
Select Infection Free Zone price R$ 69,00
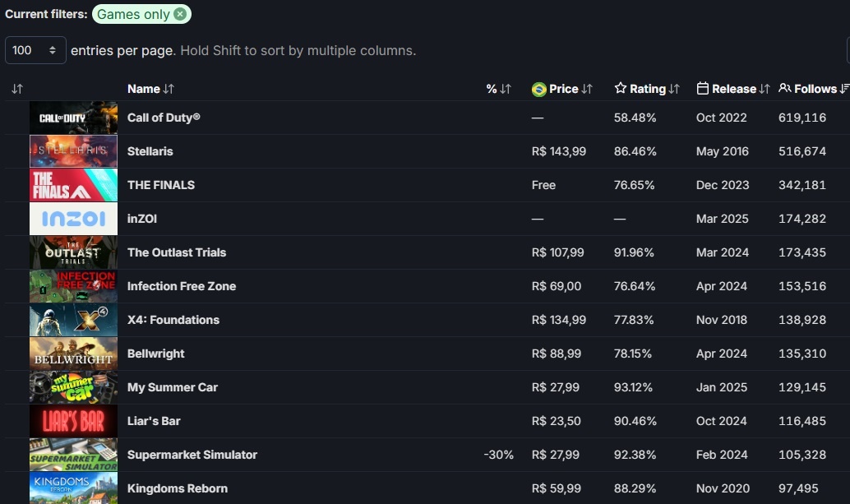[x=557, y=286]
